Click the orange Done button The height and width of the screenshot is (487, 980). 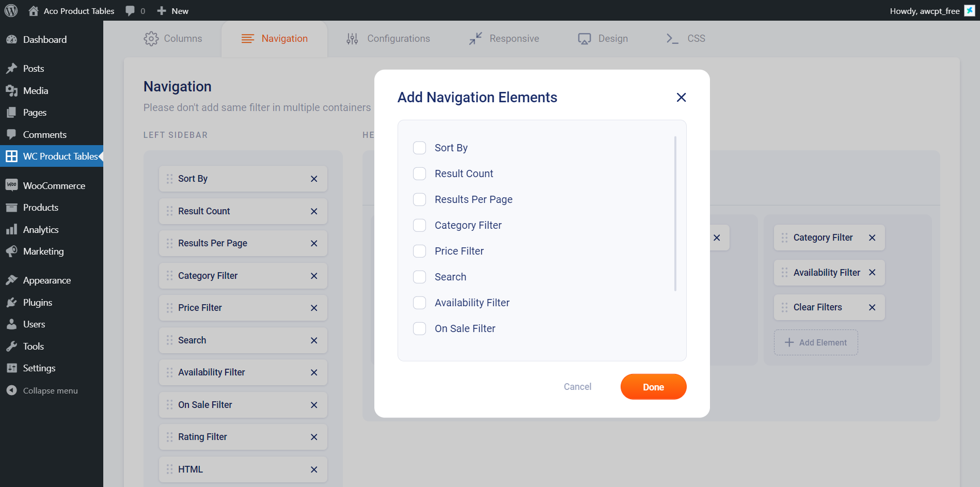pyautogui.click(x=653, y=387)
